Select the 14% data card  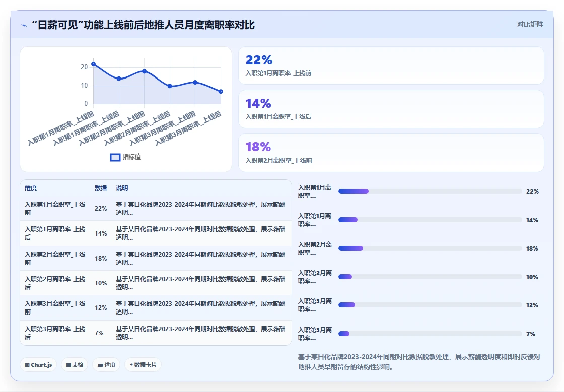[x=391, y=109]
